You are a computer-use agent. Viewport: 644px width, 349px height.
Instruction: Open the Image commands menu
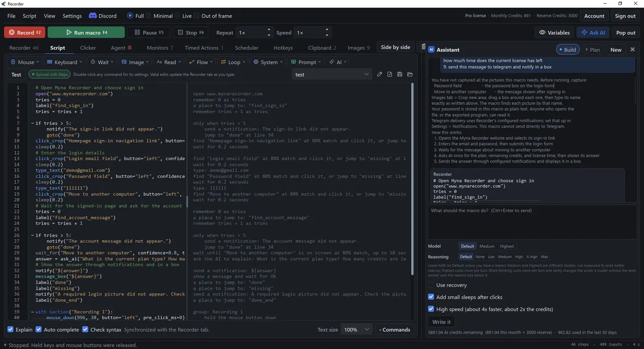pos(135,62)
